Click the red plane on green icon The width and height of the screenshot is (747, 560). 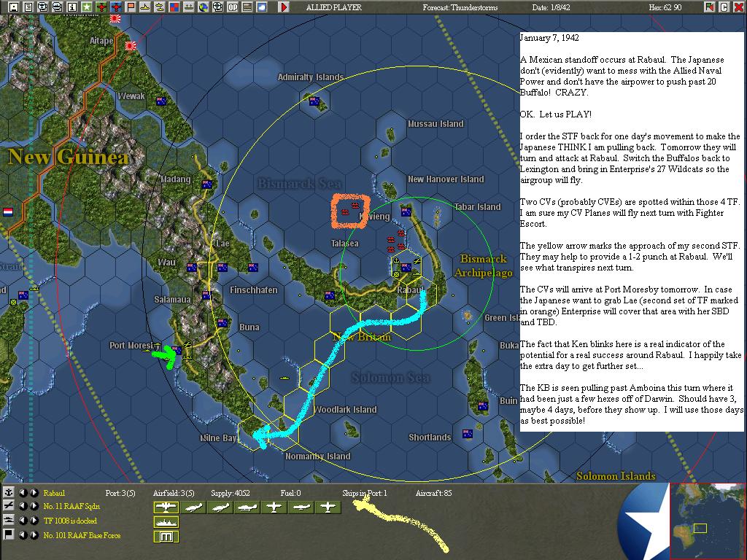(x=101, y=7)
